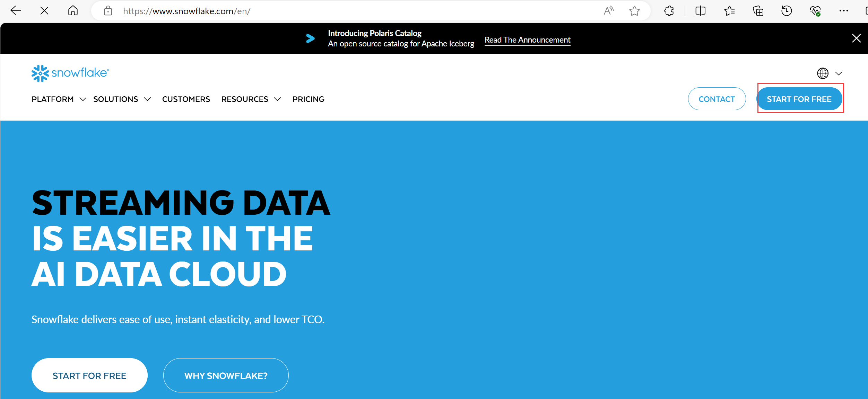Viewport: 868px width, 399px height.
Task: Stop page loading with X icon
Action: tap(44, 11)
